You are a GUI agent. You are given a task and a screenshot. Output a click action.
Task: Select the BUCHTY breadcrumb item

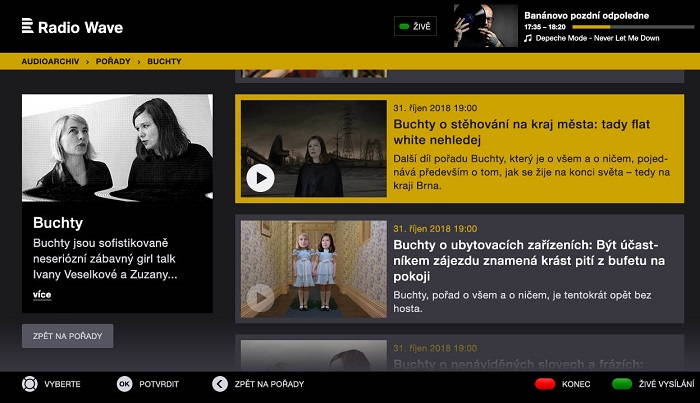click(x=164, y=62)
